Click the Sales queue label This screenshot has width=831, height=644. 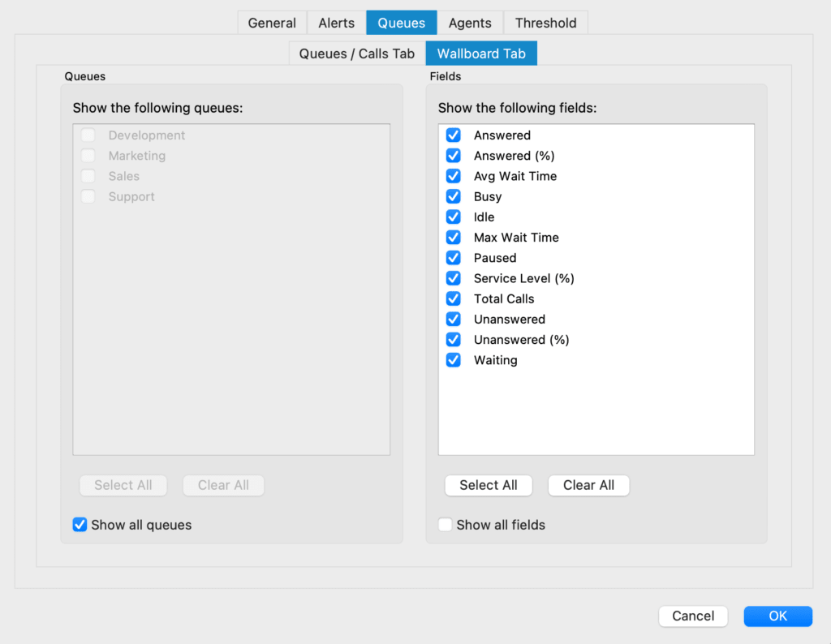(124, 176)
